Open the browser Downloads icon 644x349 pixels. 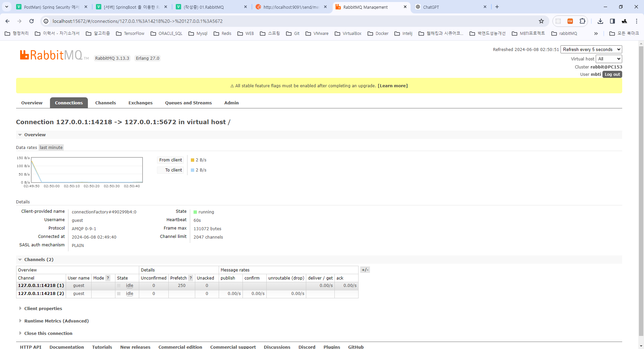pos(600,21)
